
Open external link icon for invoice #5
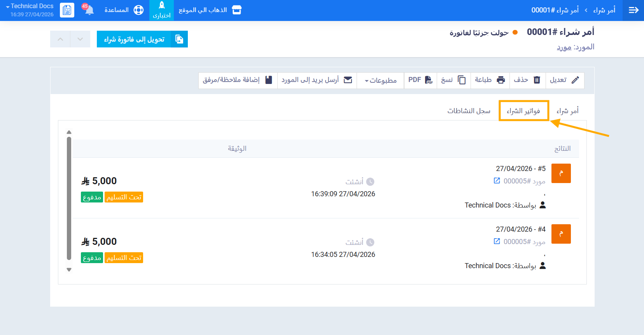(x=497, y=181)
